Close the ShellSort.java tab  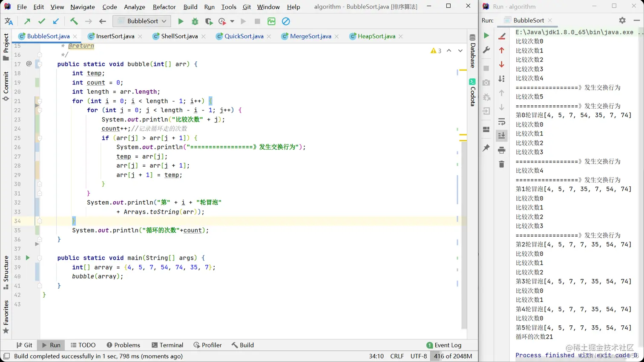(204, 37)
